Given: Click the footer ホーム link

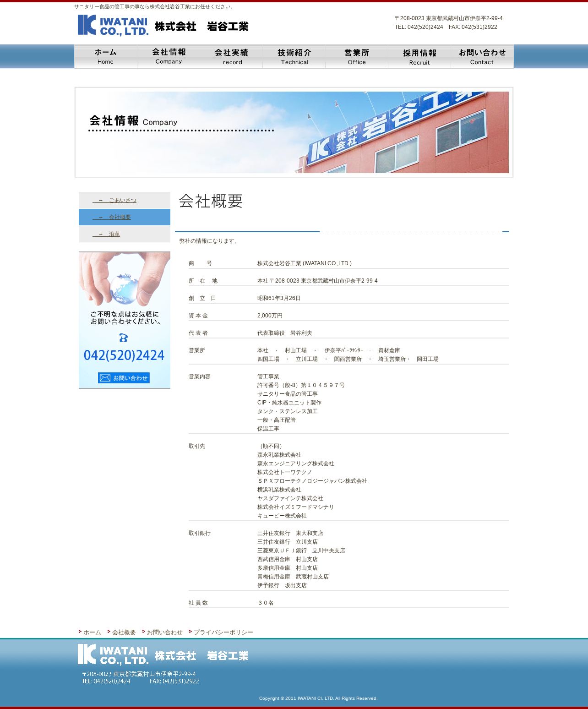Looking at the screenshot, I should click(x=92, y=632).
